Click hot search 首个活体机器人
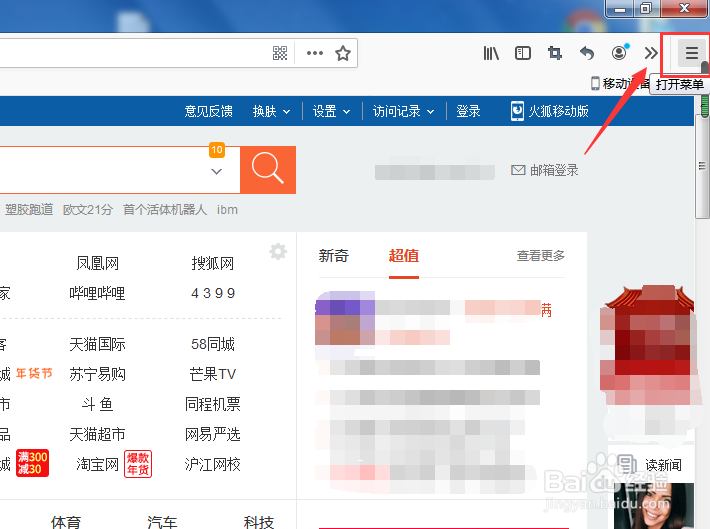 click(x=165, y=210)
